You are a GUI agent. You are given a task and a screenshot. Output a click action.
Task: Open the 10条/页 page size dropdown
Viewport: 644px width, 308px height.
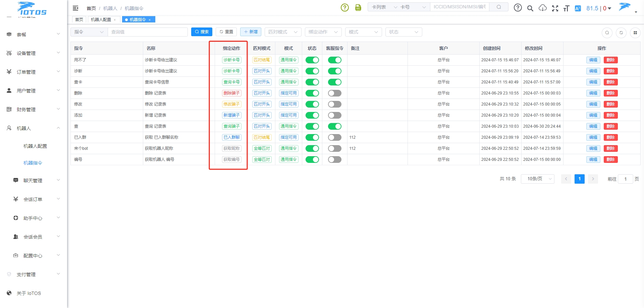tap(538, 179)
